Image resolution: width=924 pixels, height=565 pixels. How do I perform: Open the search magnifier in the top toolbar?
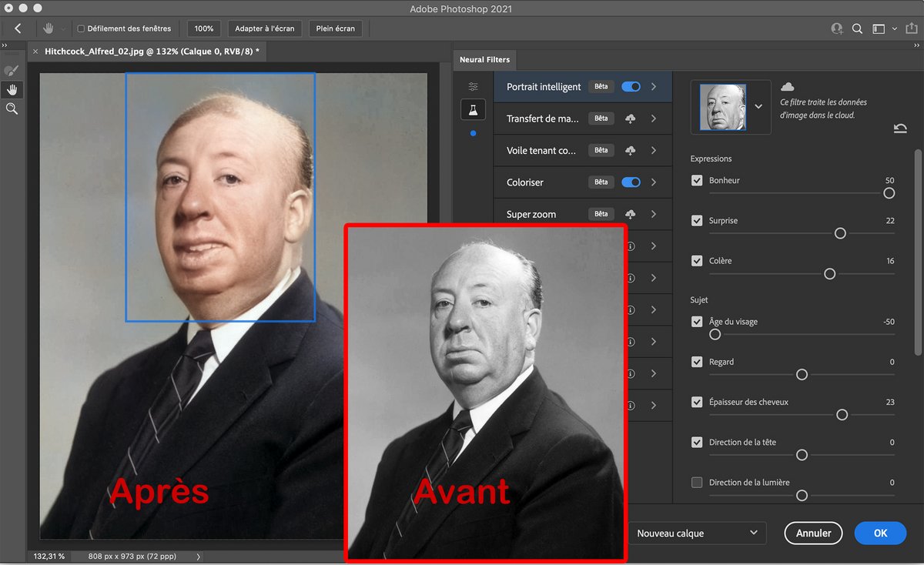tap(857, 28)
